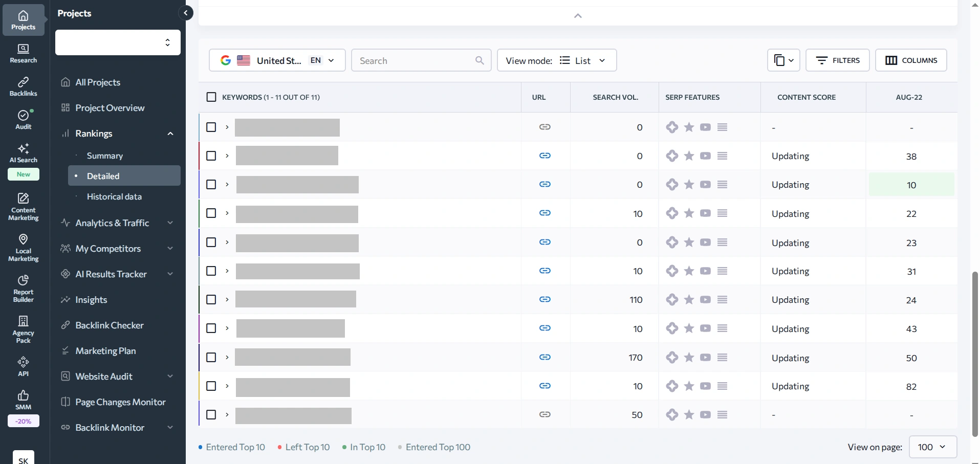Screen dimensions: 980x464
Task: Go to All Projects
Action: click(x=98, y=82)
